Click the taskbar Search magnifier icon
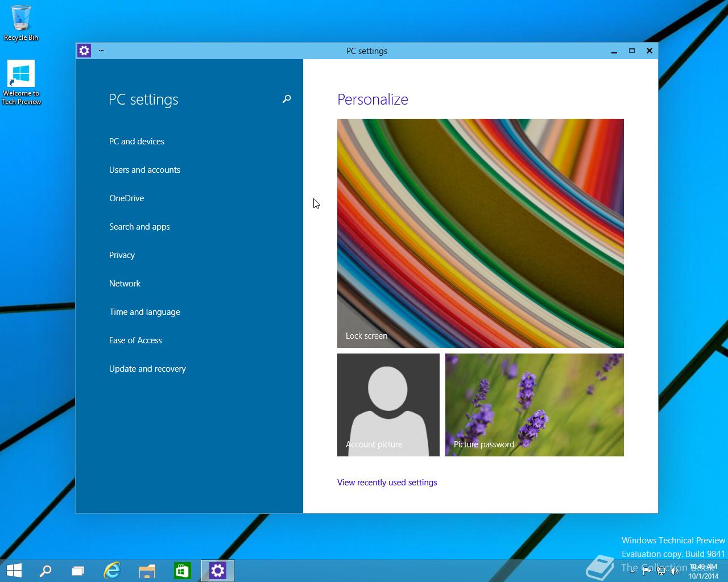Screen dimensions: 728x582 [45, 571]
